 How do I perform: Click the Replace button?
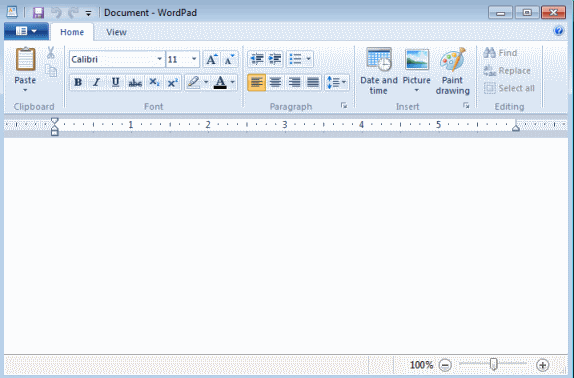click(507, 71)
